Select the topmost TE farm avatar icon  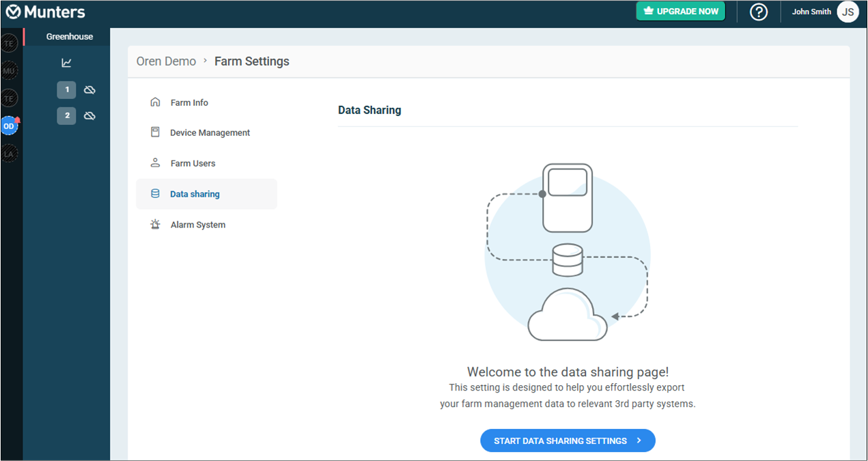(9, 43)
